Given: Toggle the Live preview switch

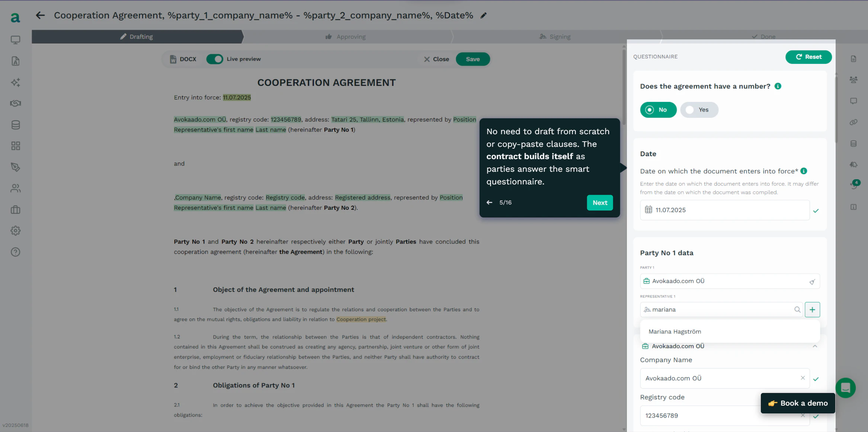Looking at the screenshot, I should coord(215,59).
